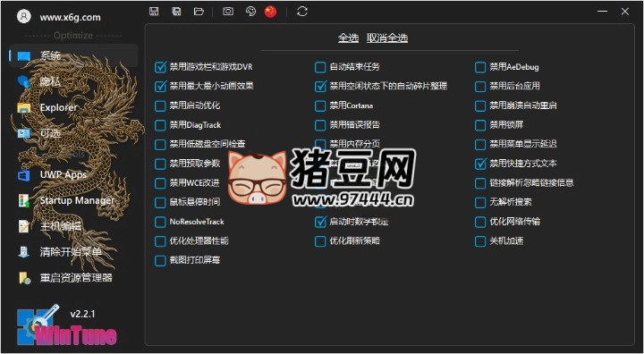Screen dimensions: 644x354
Task: Open the color palette theme icon
Action: tap(250, 12)
